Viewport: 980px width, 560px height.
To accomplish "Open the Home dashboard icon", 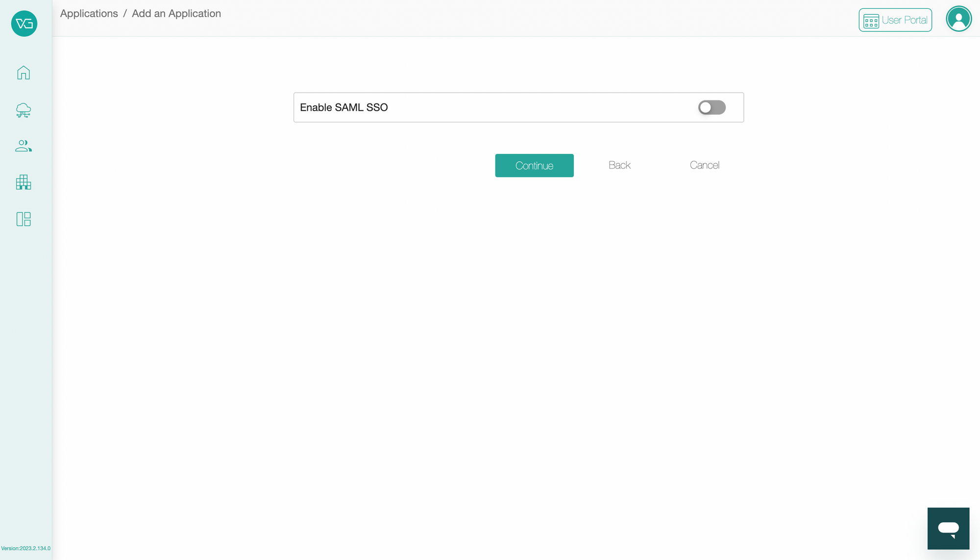I will (24, 73).
